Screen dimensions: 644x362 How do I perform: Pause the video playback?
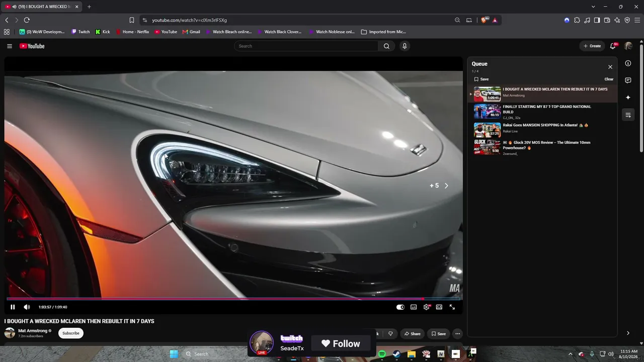pyautogui.click(x=13, y=307)
